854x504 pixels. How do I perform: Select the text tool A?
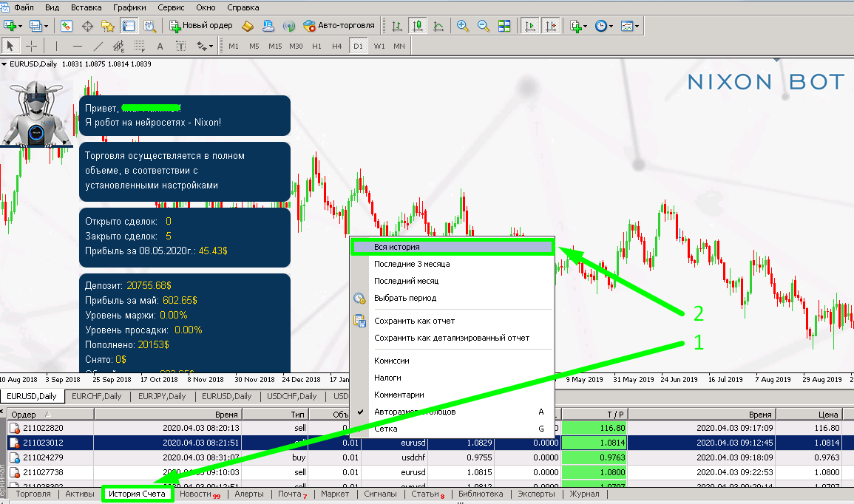160,46
